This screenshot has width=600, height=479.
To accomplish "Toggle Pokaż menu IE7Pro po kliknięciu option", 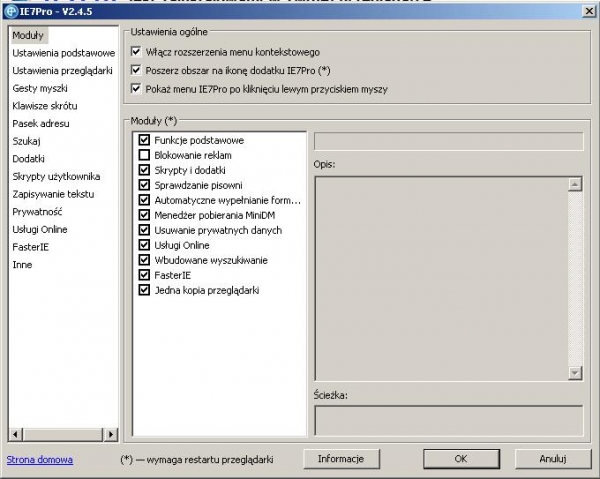I will (136, 90).
